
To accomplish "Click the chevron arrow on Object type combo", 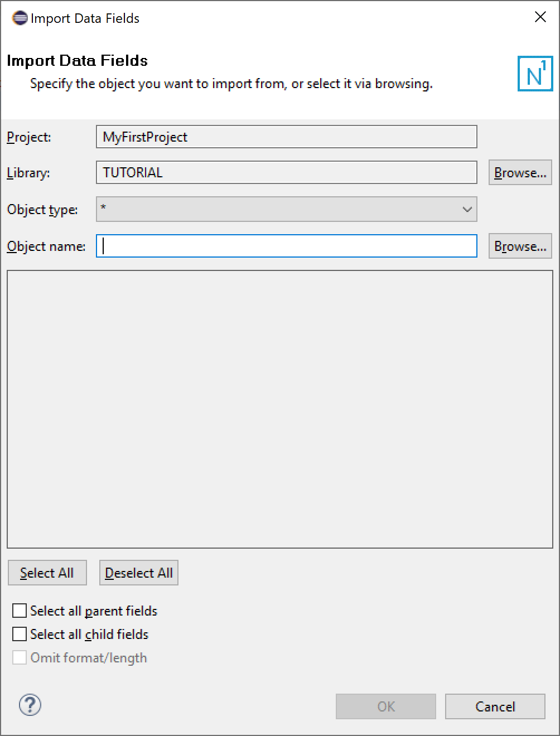I will pos(466,209).
